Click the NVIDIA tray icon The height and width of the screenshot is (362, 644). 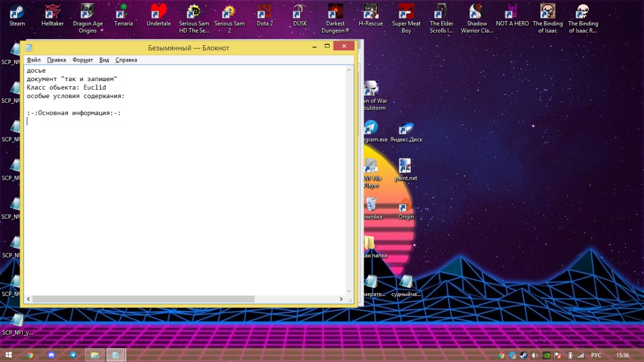[546, 355]
